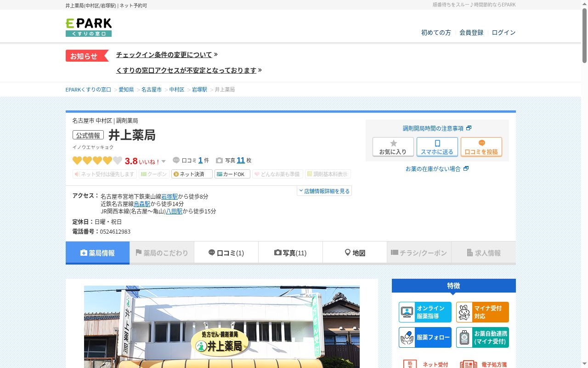Expand the いいね！ rating dropdown arrow
The image size is (588, 368).
pos(164,161)
